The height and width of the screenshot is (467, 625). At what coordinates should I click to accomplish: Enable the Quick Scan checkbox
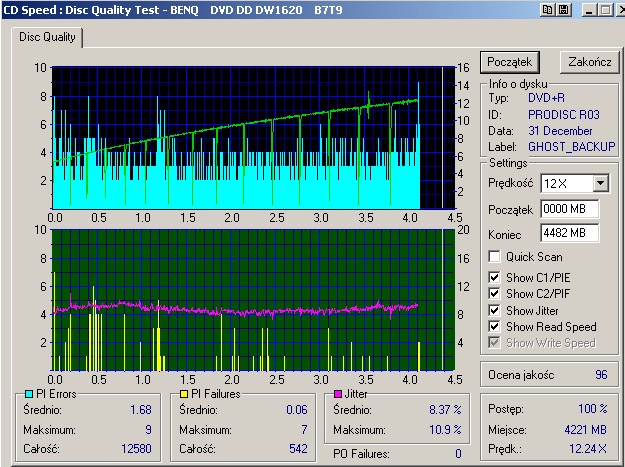(494, 257)
